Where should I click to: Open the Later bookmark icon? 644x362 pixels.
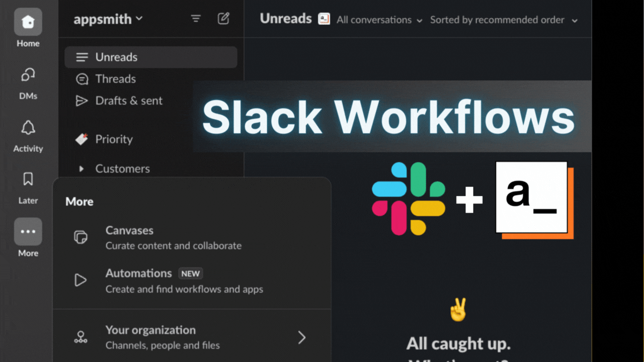click(28, 179)
